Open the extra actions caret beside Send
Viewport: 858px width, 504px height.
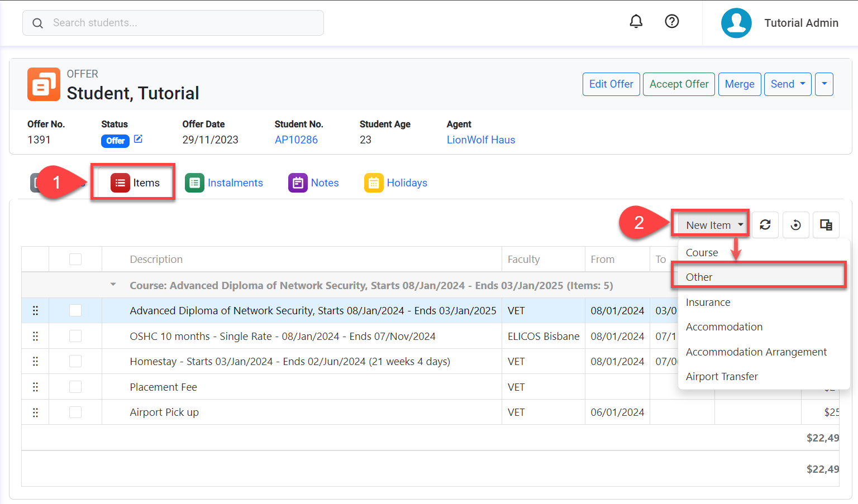pos(824,84)
